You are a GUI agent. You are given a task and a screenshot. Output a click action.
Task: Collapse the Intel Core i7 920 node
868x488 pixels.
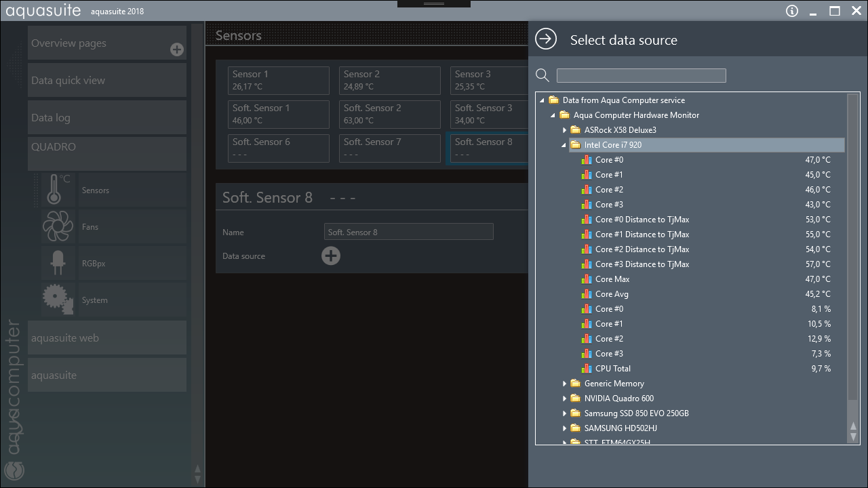pos(564,145)
